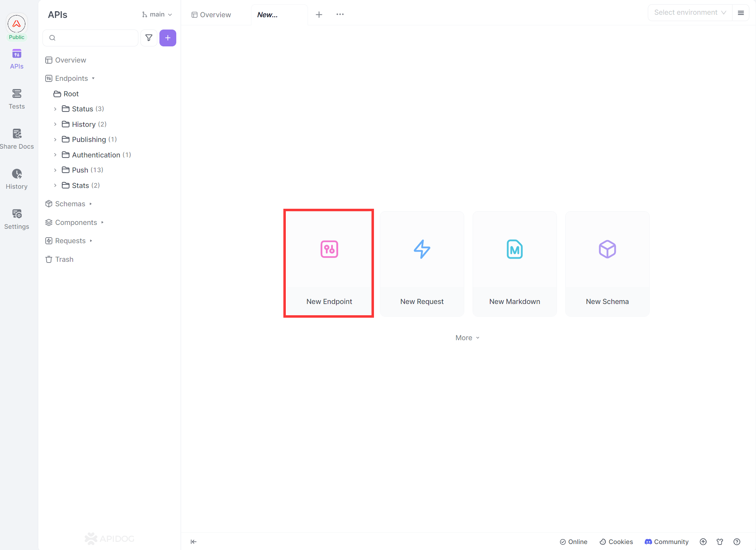Click the filter funnel icon
Screen dimensions: 756x550
click(x=149, y=38)
